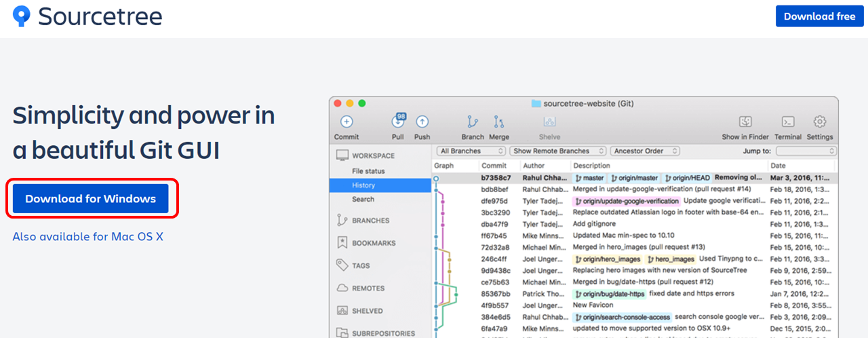
Task: Select File status in sidebar
Action: [368, 171]
